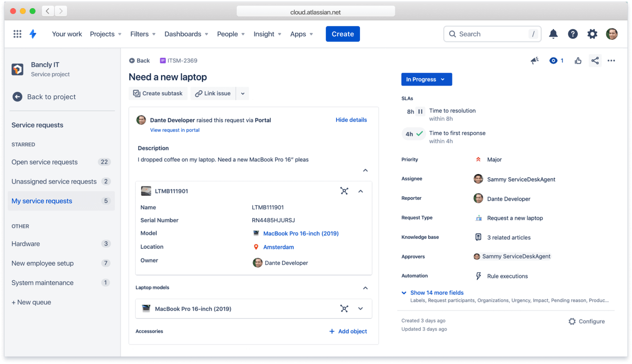The width and height of the screenshot is (632, 364).
Task: Open more actions with the ellipsis icon
Action: click(611, 60)
